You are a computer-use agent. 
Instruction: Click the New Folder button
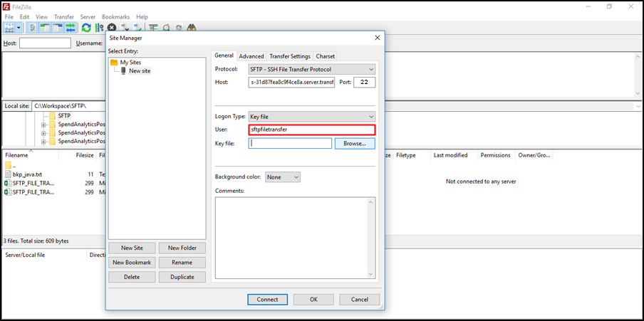182,248
